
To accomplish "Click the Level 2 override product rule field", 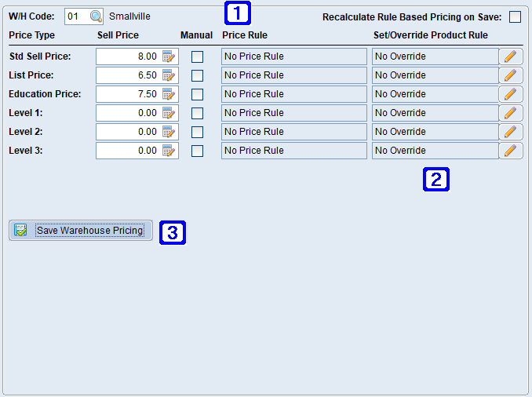I will 435,132.
